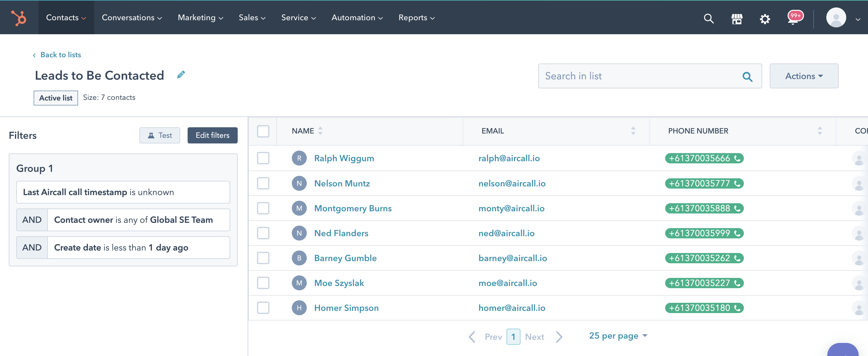Click the Edit filters button
This screenshot has width=868, height=356.
pyautogui.click(x=212, y=135)
